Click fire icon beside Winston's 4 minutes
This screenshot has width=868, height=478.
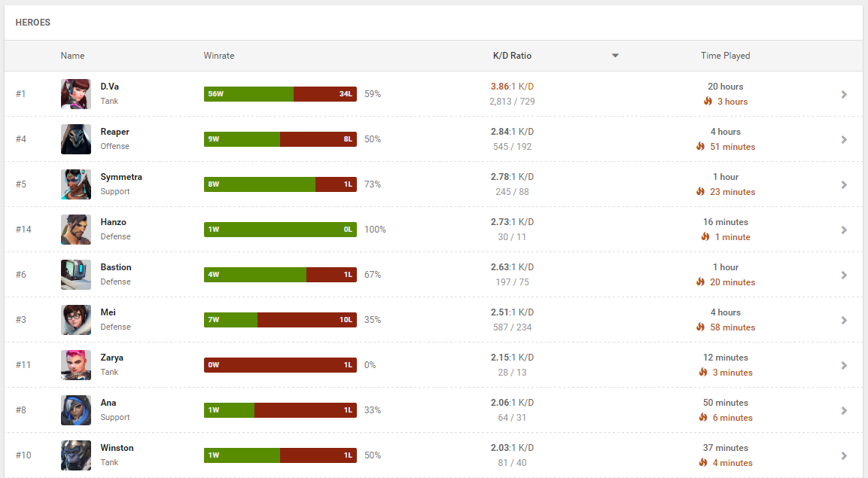[703, 462]
